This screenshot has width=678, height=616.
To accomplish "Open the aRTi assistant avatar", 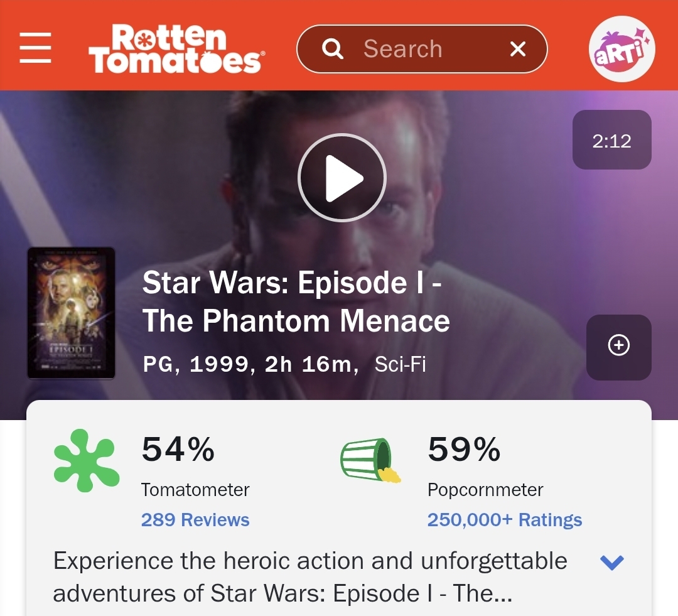I will [x=621, y=49].
